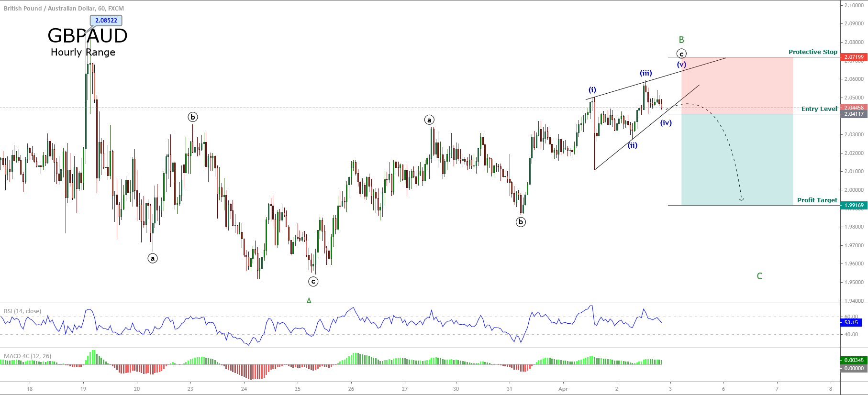Click the red 2.07199 stop price tag

pyautogui.click(x=854, y=57)
